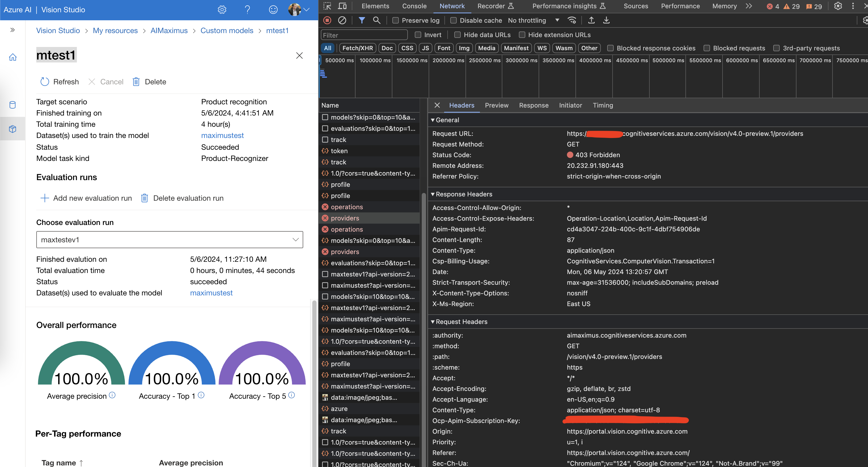Open the Timing tab of request
This screenshot has width=868, height=467.
pyautogui.click(x=603, y=105)
